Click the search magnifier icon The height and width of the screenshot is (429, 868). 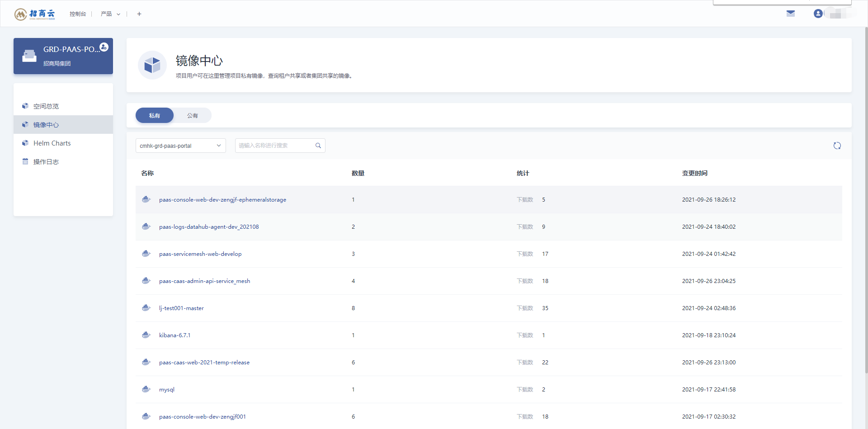pyautogui.click(x=318, y=146)
